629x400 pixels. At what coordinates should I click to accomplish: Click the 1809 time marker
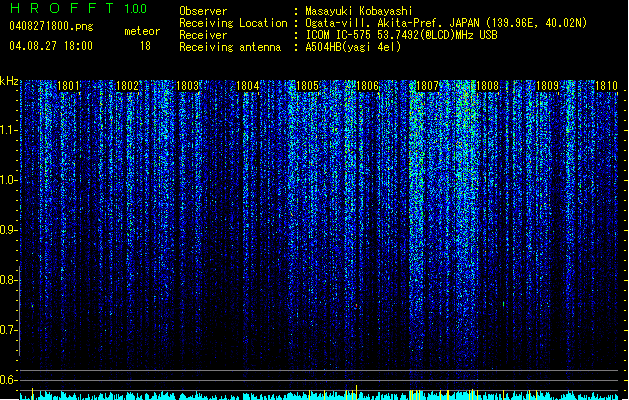tap(547, 86)
